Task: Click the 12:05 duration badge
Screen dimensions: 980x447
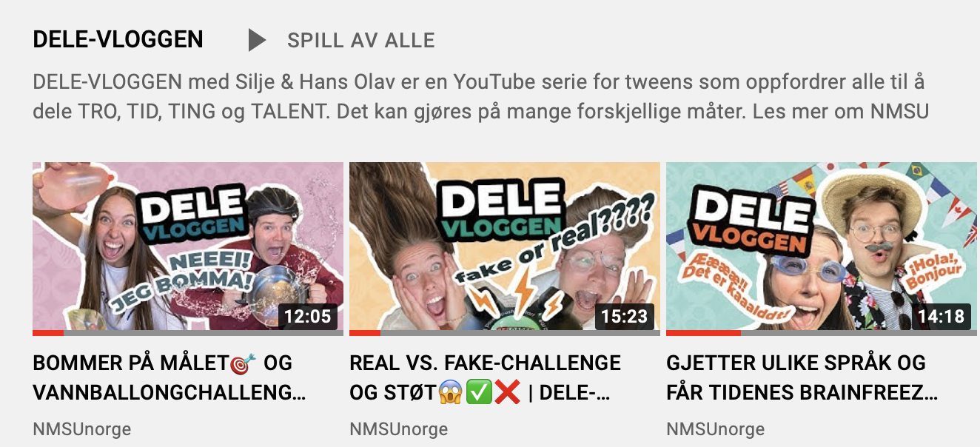Action: [307, 317]
